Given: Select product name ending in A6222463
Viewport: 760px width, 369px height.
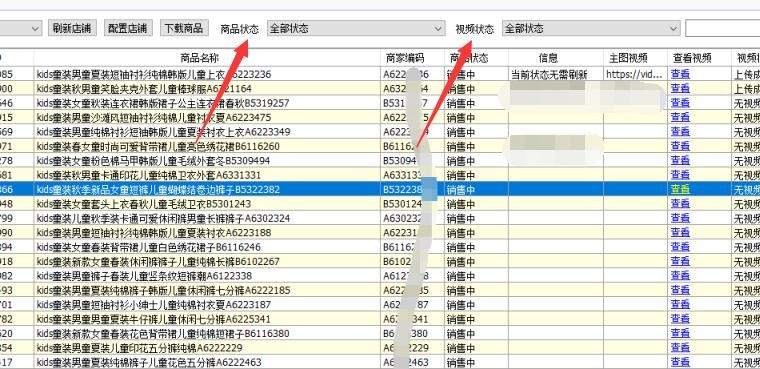Looking at the screenshot, I should (149, 362).
